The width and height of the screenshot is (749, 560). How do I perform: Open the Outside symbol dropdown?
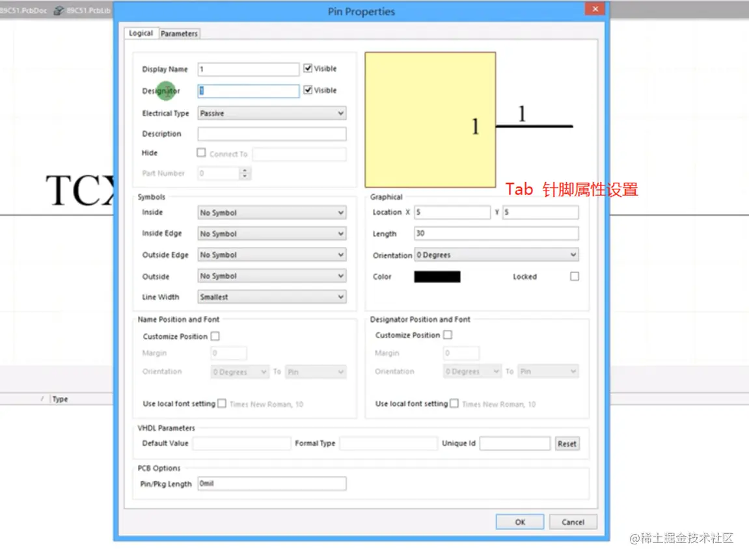point(272,276)
